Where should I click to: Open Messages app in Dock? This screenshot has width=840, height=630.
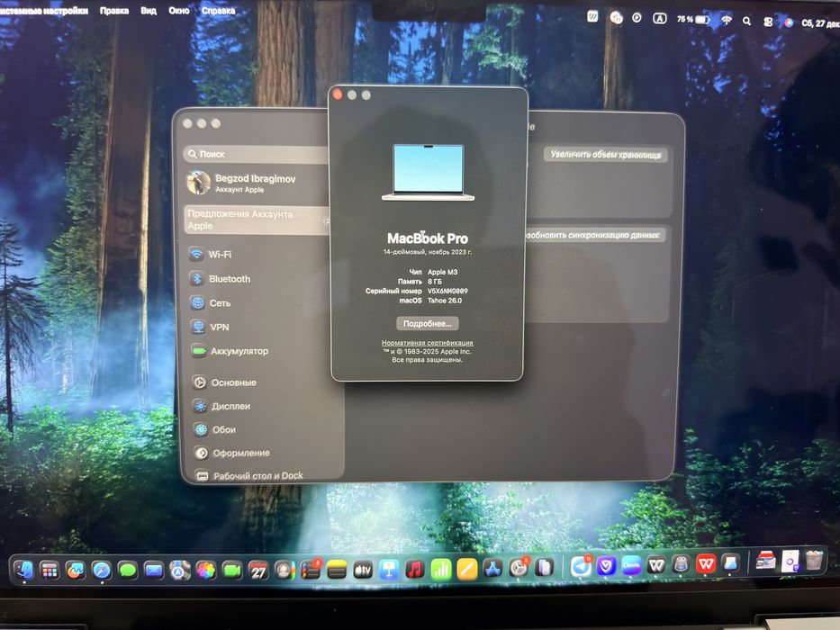pyautogui.click(x=128, y=571)
